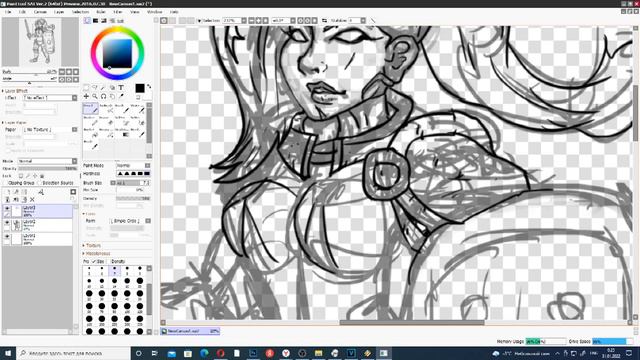This screenshot has height=360, width=640.
Task: Open the Canvas menu
Action: pyautogui.click(x=40, y=12)
